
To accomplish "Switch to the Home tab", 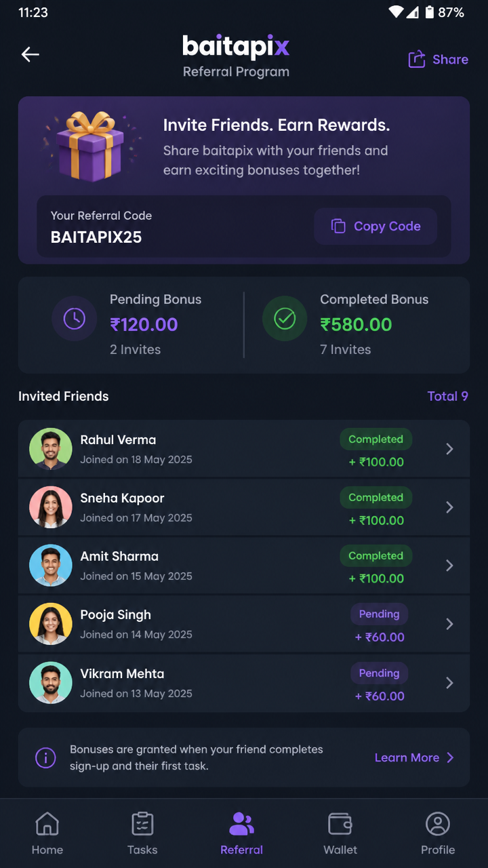I will [47, 833].
